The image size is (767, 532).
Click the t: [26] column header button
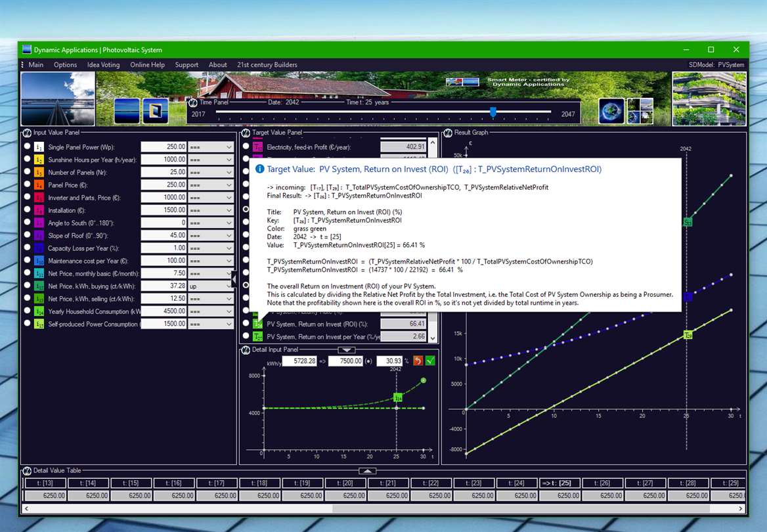[x=602, y=483]
